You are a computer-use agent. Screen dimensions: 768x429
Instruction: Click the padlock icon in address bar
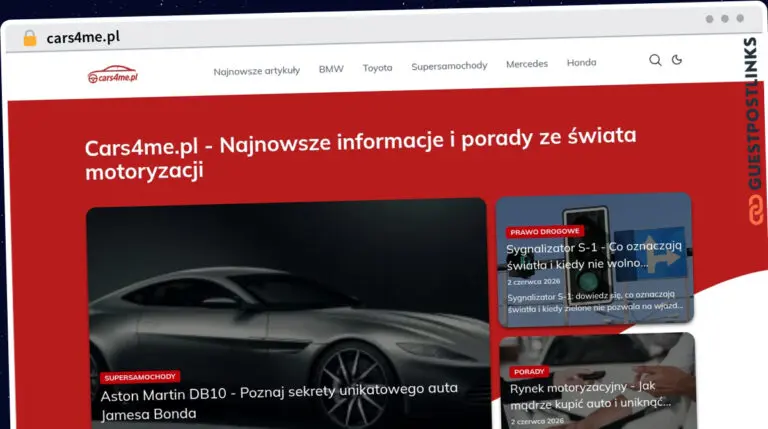pos(30,38)
